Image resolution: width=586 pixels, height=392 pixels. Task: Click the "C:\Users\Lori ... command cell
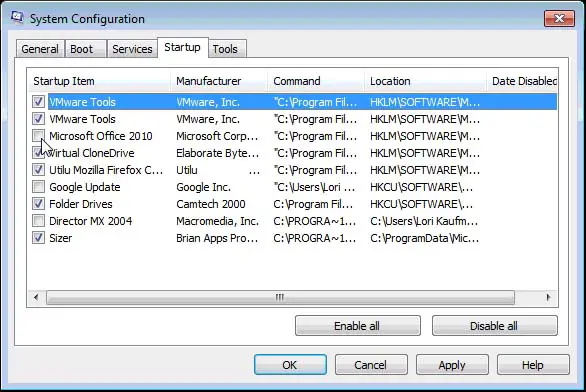coord(314,187)
